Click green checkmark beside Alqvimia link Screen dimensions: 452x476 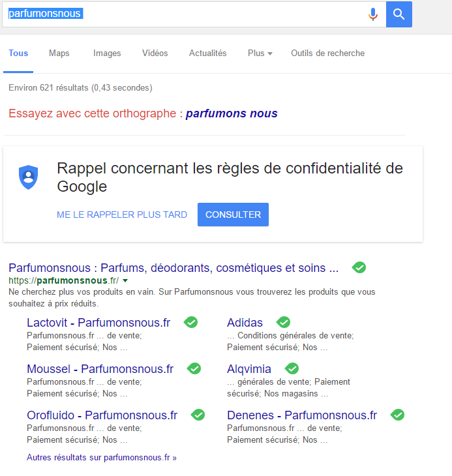point(292,368)
